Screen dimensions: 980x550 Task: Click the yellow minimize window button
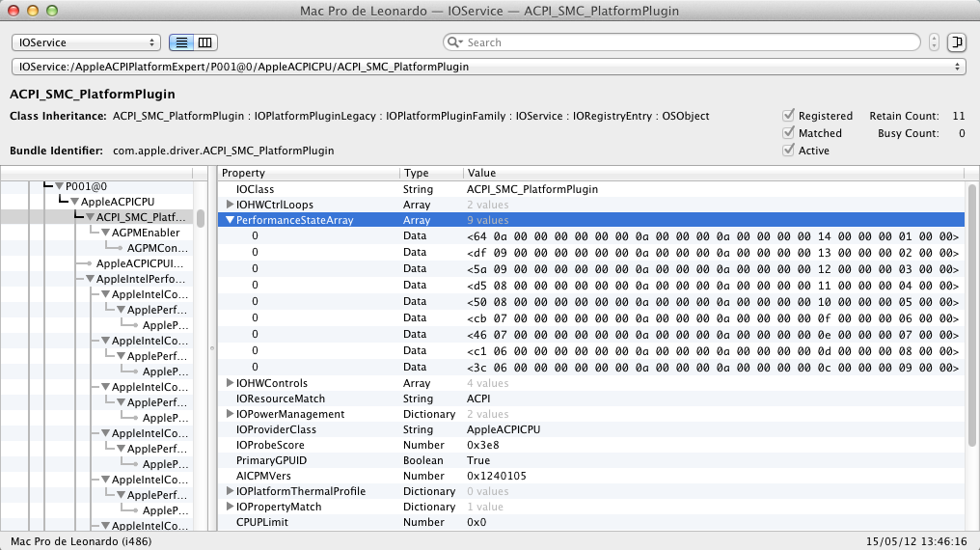tap(33, 11)
